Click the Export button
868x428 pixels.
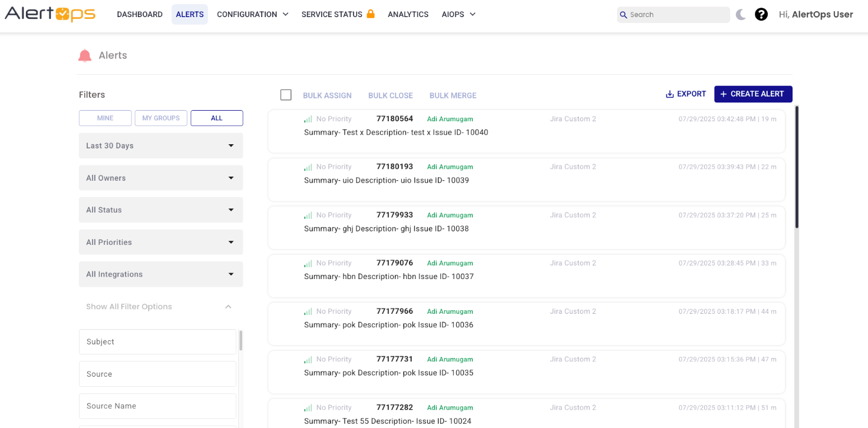(x=686, y=94)
